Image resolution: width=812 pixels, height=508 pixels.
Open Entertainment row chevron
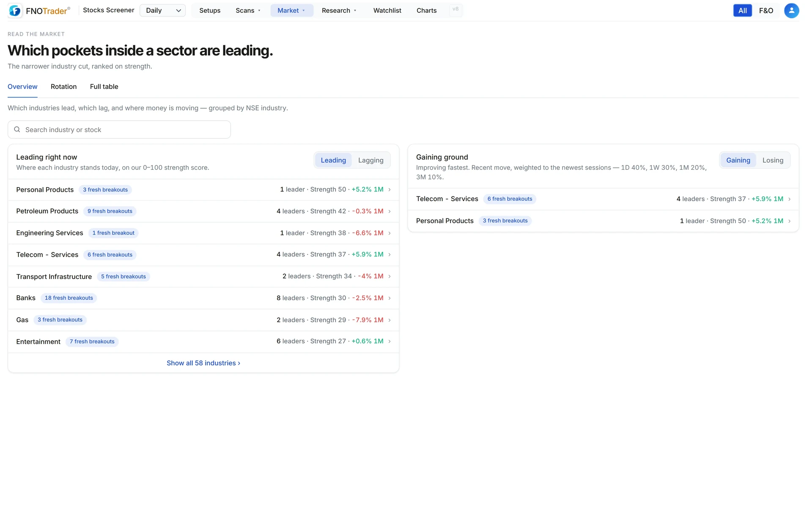pos(390,342)
